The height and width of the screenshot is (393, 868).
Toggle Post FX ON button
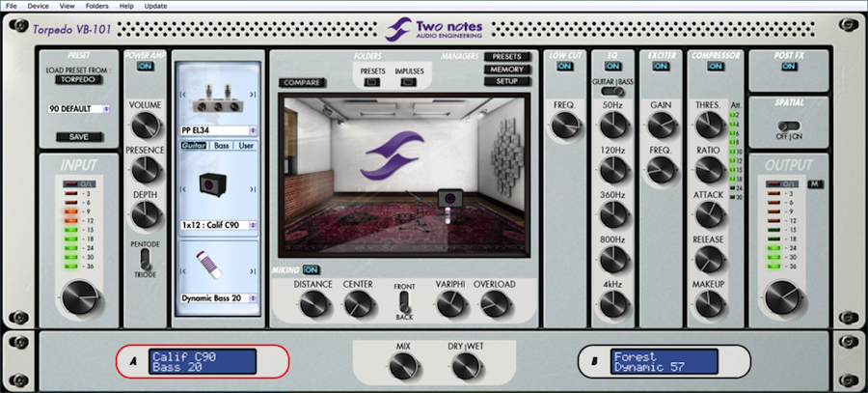[789, 66]
